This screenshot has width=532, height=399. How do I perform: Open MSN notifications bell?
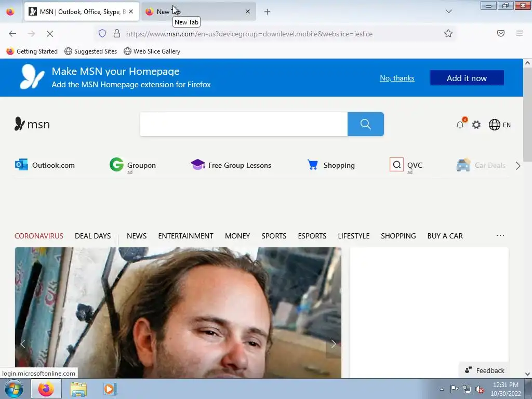pos(460,125)
